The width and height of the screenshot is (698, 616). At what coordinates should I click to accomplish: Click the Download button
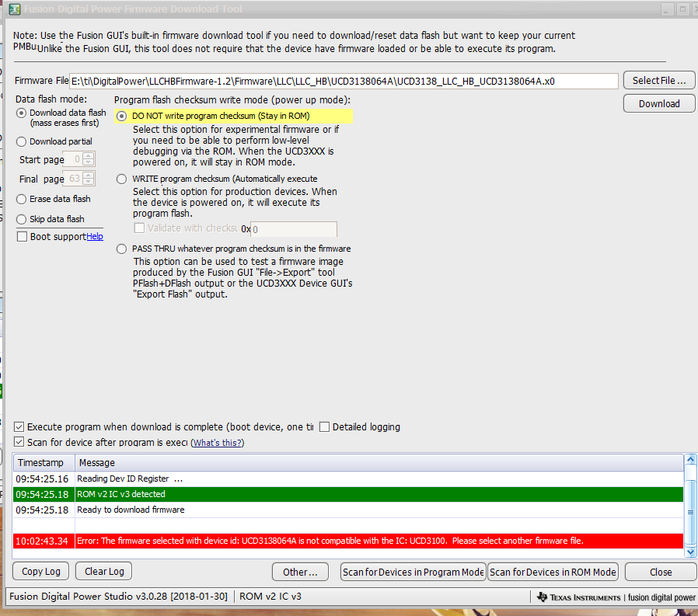point(659,103)
